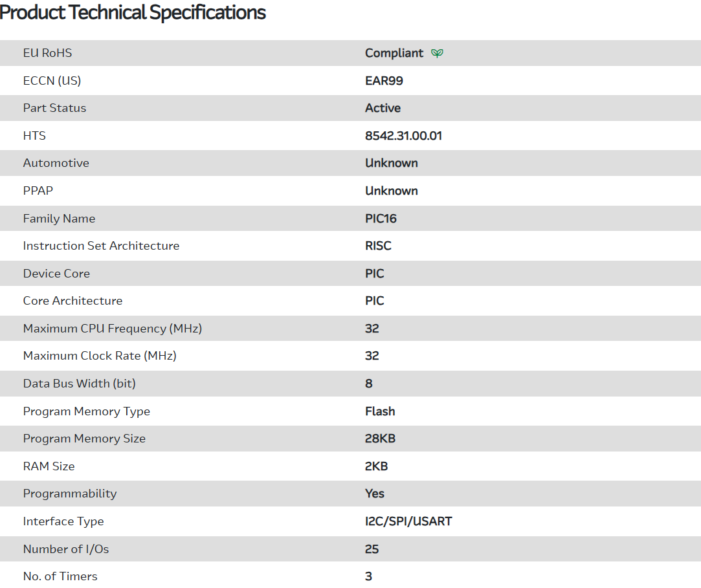Image resolution: width=701 pixels, height=588 pixels.
Task: Select the PIC16 family name value
Action: coord(381,219)
